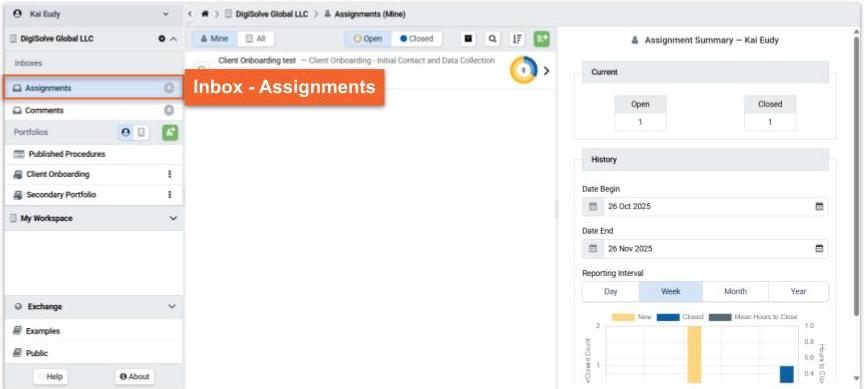This screenshot has height=389, width=864.
Task: Open the sort order options
Action: [x=517, y=39]
